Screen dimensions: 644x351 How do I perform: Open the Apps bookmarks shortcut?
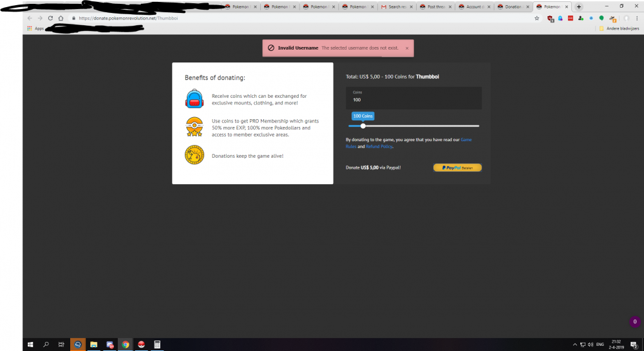tap(35, 28)
